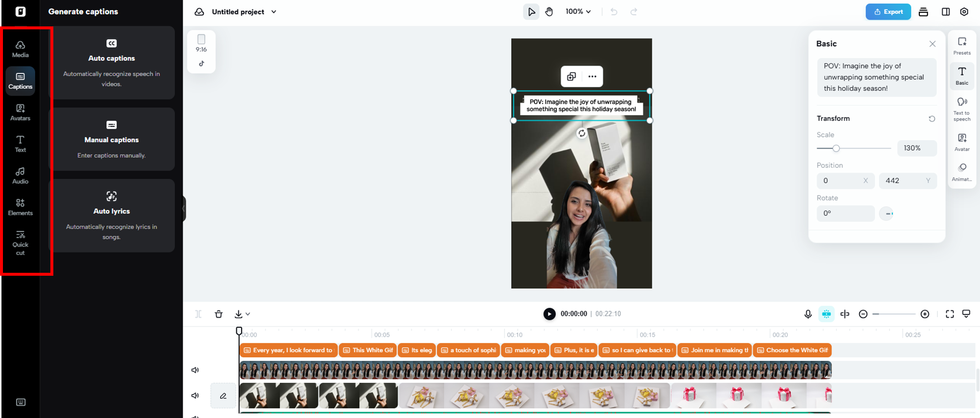Select the pink gift box video clip thumbnail
Image resolution: width=980 pixels, height=418 pixels.
(x=751, y=396)
